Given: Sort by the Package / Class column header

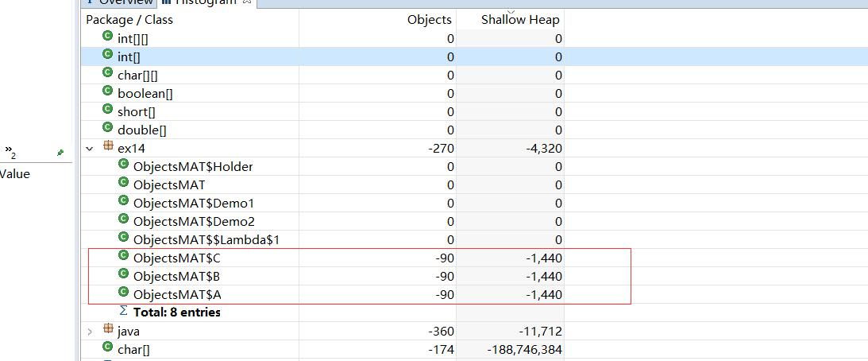Looking at the screenshot, I should (x=129, y=20).
